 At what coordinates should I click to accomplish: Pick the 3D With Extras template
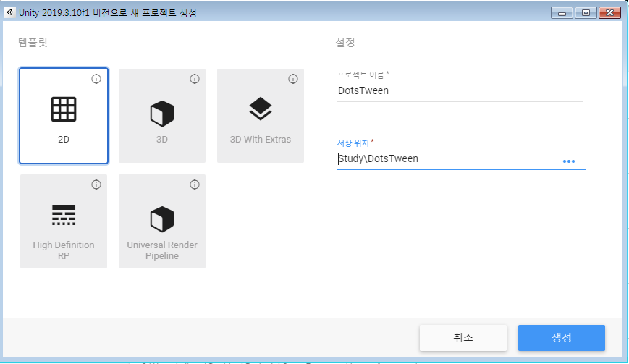[x=261, y=116]
